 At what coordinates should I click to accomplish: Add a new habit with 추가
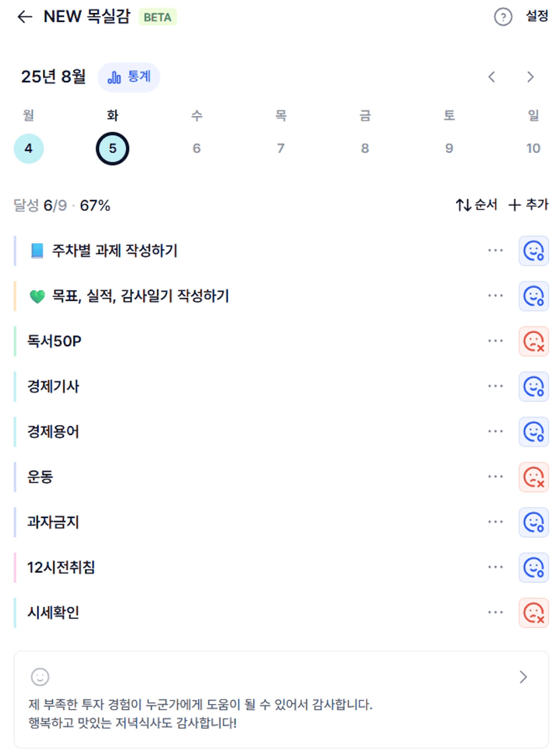(x=529, y=205)
